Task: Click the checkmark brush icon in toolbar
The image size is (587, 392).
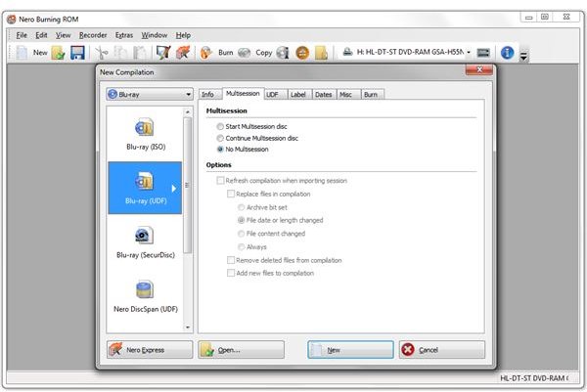Action: (x=163, y=53)
